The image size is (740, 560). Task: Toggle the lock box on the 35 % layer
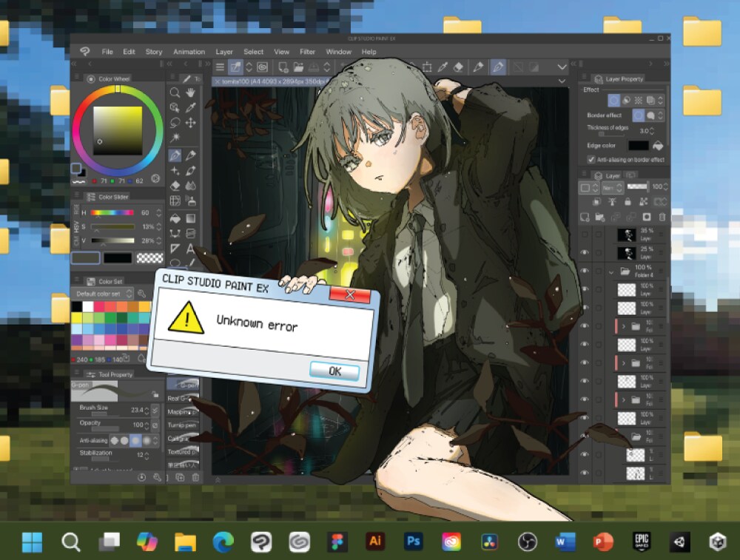[599, 235]
